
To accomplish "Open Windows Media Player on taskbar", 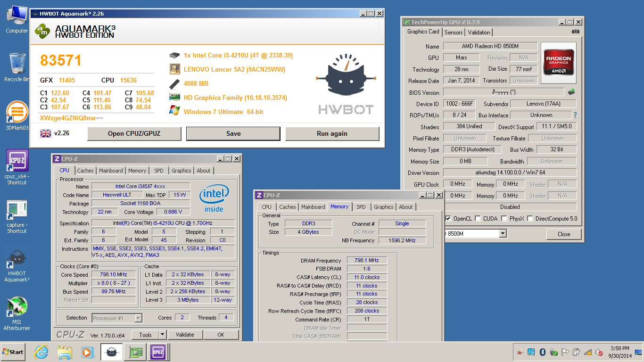I will (88, 352).
